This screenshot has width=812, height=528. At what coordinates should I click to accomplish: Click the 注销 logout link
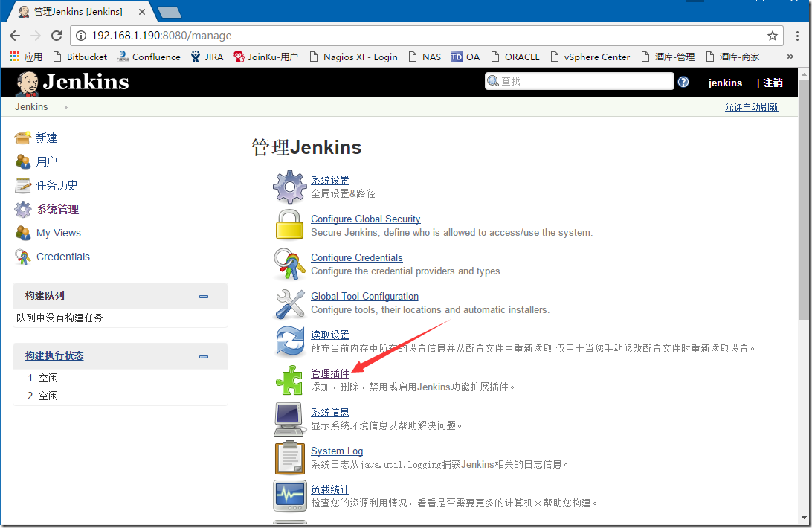coord(773,83)
